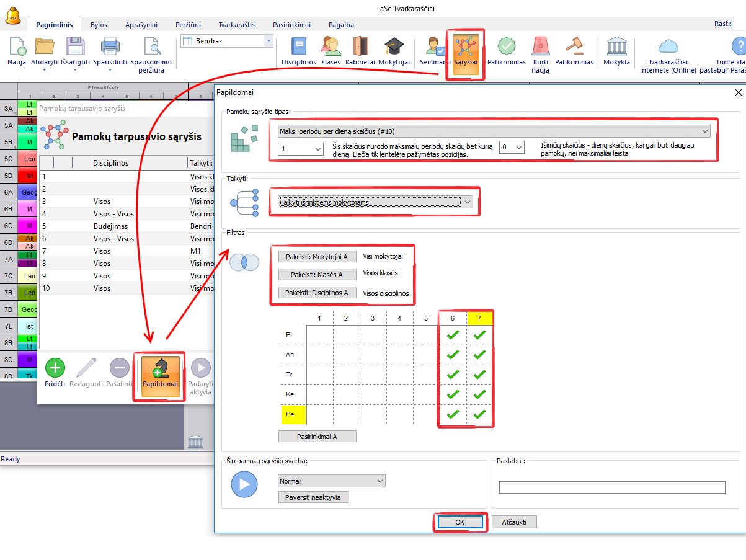The image size is (746, 560).
Task: Open the Pasirinkimai ribbon tab
Action: (x=291, y=25)
